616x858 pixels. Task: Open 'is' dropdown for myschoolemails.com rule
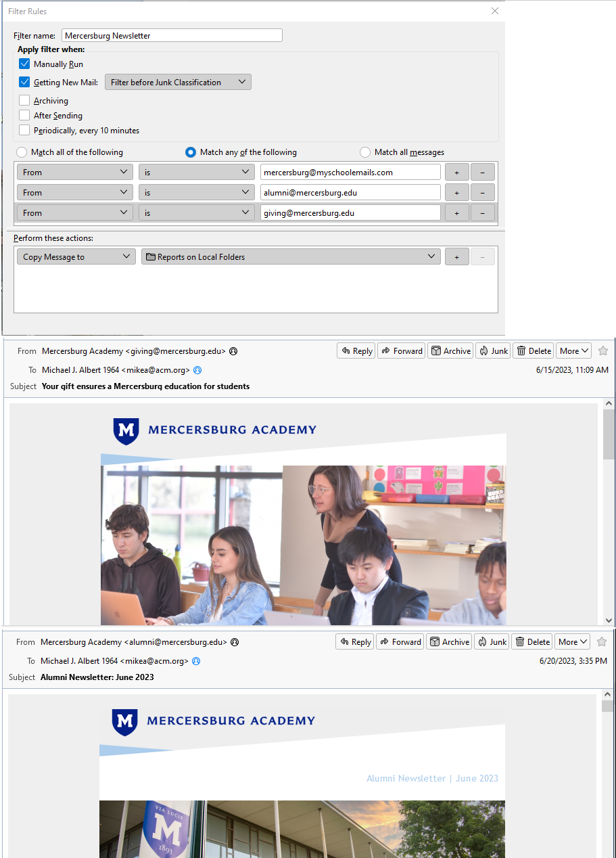click(x=197, y=173)
